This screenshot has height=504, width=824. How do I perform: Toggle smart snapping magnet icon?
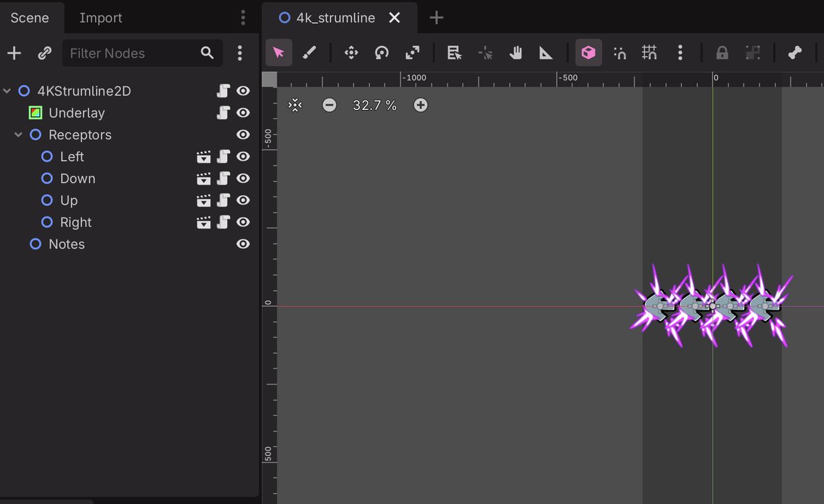pos(619,53)
